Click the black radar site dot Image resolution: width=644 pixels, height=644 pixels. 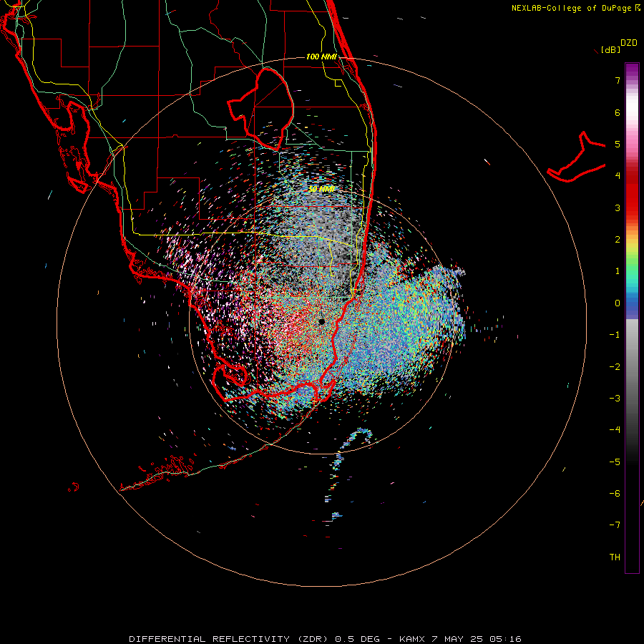point(321,322)
